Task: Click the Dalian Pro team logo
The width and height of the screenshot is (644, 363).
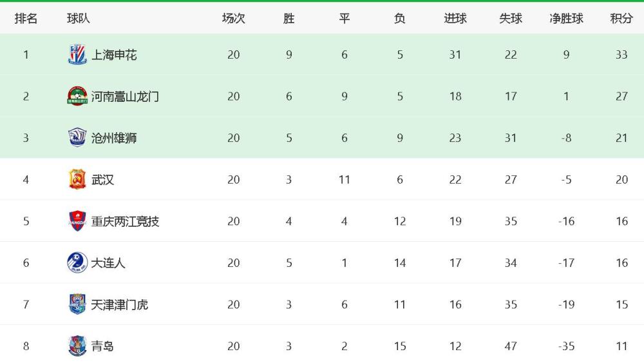Action: (x=77, y=262)
